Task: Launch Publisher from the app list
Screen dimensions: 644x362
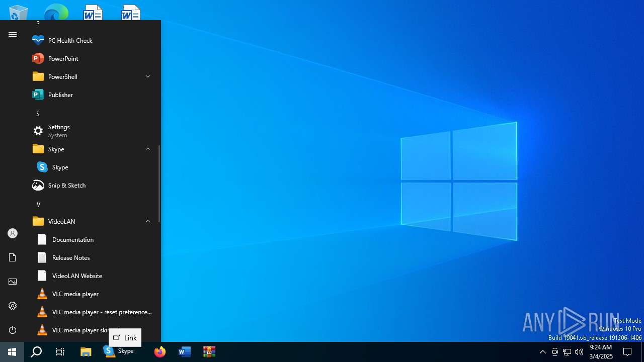Action: 92,95
